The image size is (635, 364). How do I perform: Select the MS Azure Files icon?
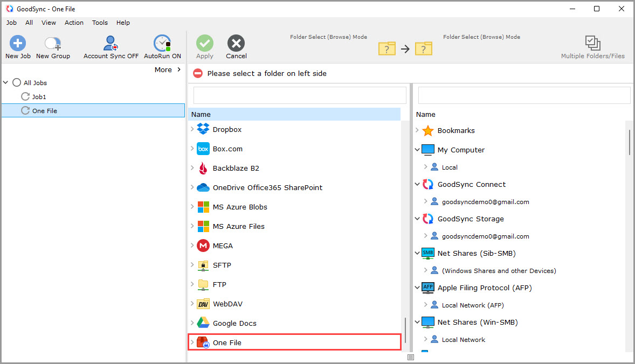pyautogui.click(x=203, y=227)
